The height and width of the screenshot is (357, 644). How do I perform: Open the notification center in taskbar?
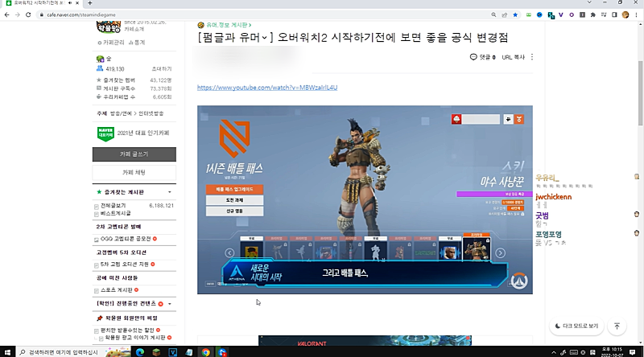[633, 352]
